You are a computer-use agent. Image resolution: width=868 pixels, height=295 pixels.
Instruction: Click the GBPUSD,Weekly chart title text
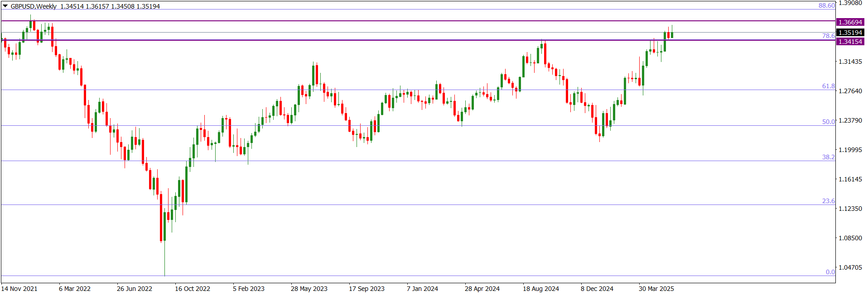[x=34, y=6]
